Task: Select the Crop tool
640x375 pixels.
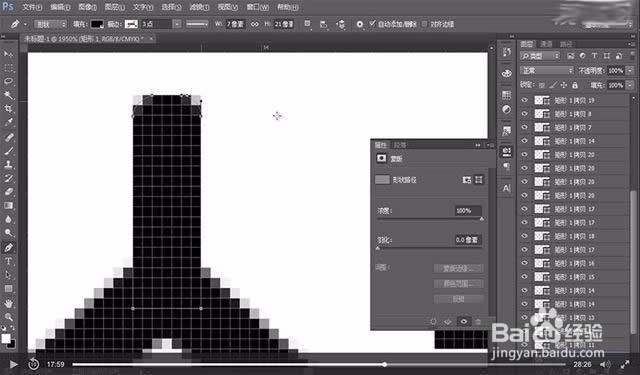Action: tap(8, 109)
